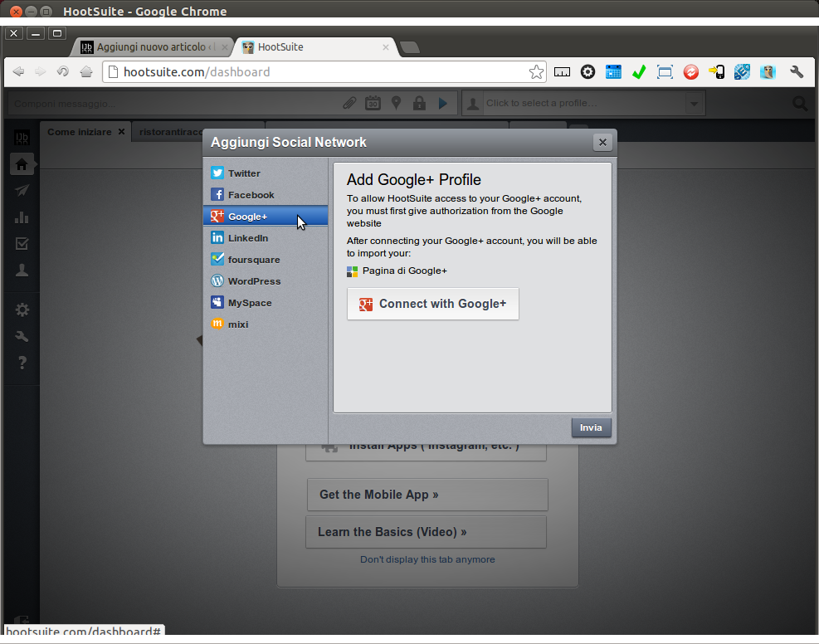
Task: Select Google+ in social network list
Action: 266,217
